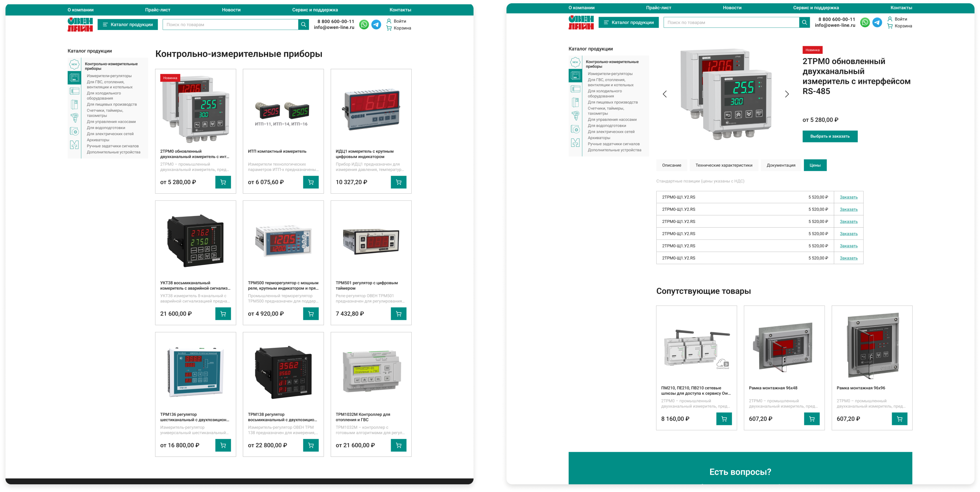Image resolution: width=980 pixels, height=492 pixels.
Task: Add ТРМ501 регулятор to cart
Action: pos(398,314)
